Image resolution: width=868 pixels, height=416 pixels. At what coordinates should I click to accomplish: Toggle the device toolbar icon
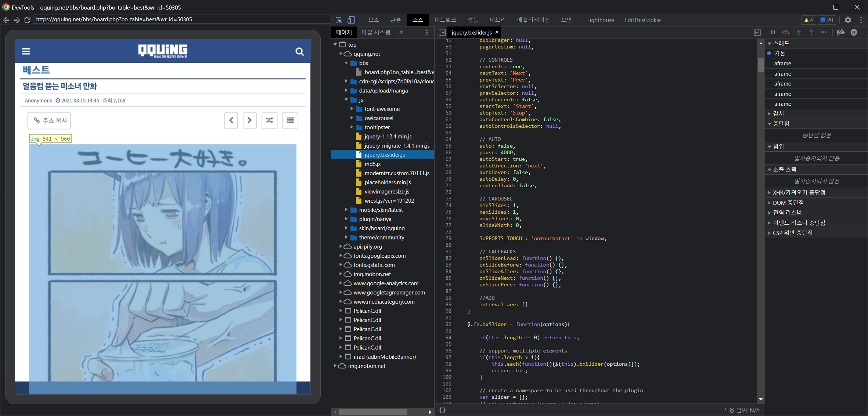[351, 20]
